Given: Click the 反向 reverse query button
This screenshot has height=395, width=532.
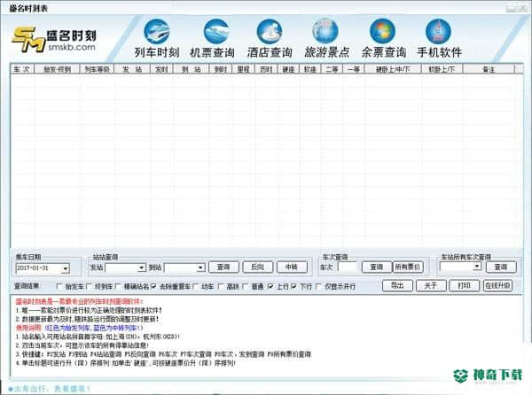Looking at the screenshot, I should click(x=258, y=267).
